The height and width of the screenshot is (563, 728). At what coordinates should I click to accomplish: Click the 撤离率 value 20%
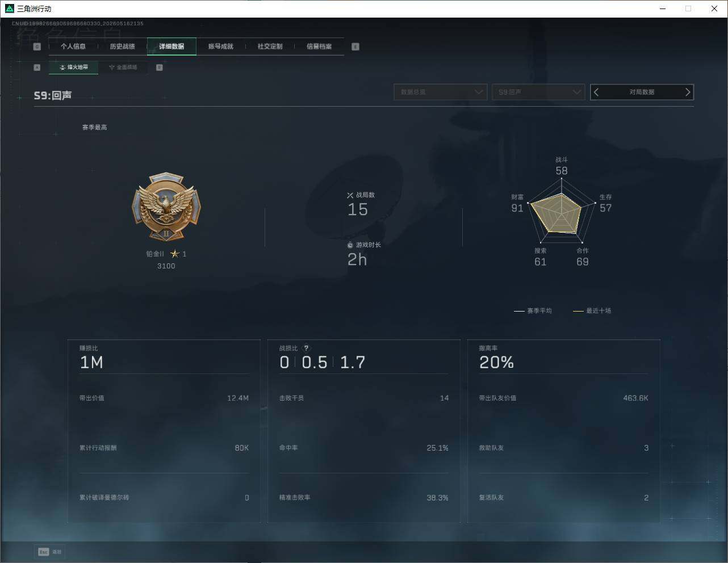click(496, 363)
